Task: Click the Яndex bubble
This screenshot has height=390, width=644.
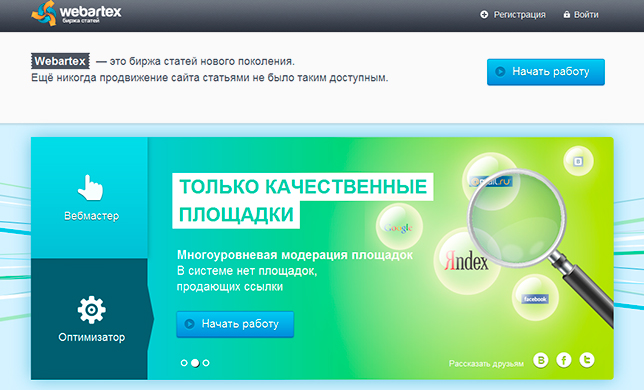Action: tap(467, 261)
